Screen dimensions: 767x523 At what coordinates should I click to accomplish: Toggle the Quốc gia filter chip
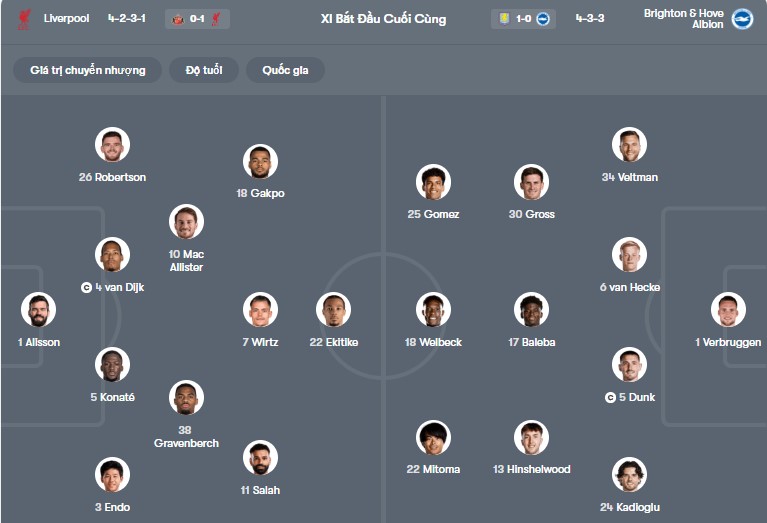286,70
